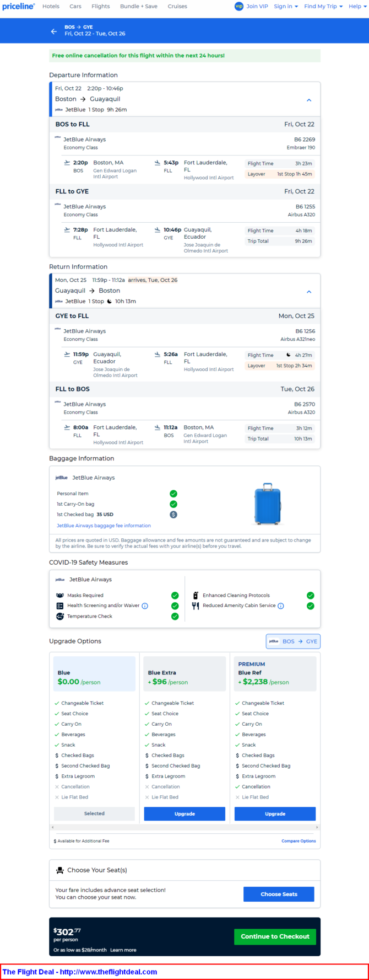Click the JetBlue logo in COVID-19 Safety Measures

pos(60,580)
